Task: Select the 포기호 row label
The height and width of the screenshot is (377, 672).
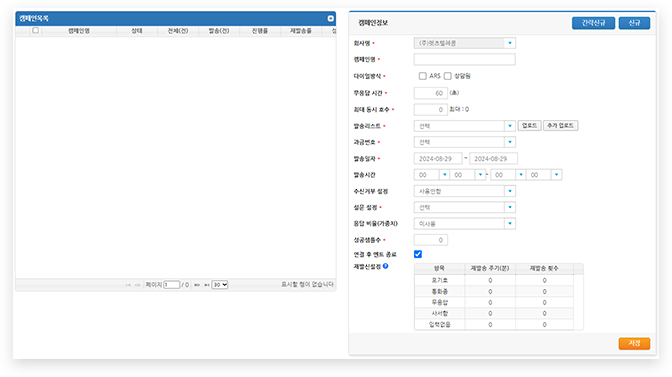Action: click(x=440, y=280)
